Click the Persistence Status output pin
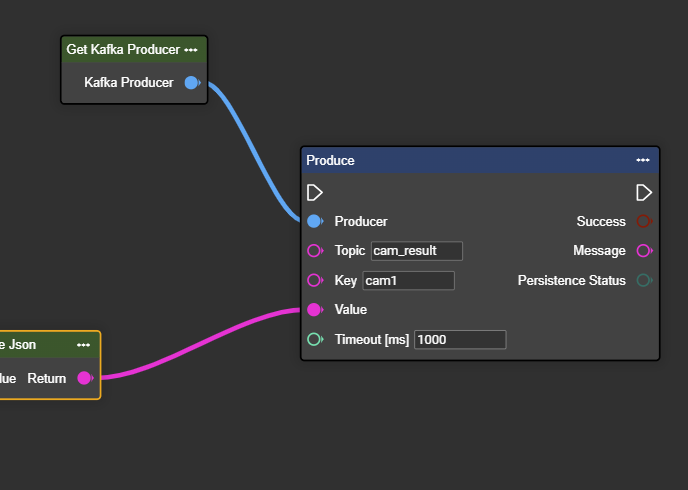This screenshot has width=688, height=490. point(644,281)
